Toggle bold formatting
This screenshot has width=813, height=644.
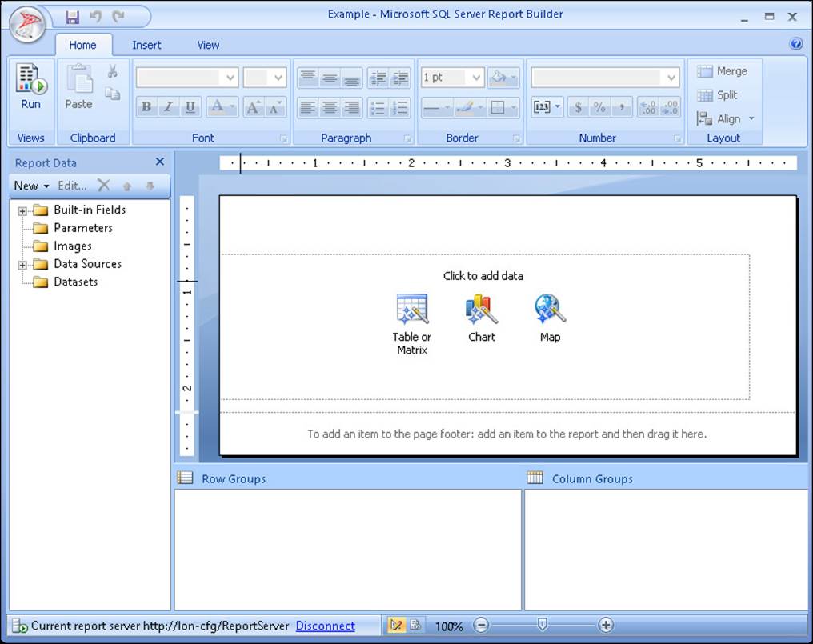click(146, 107)
